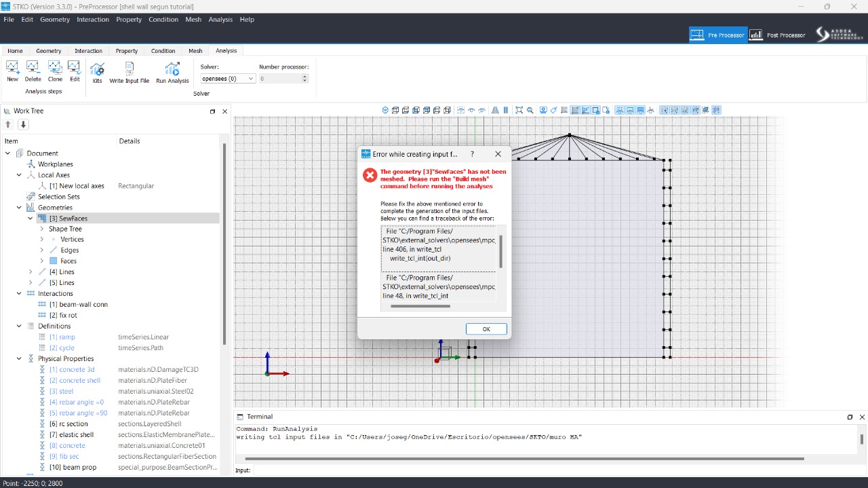Switch to the Home ribbon tab
The width and height of the screenshot is (868, 488).
[15, 51]
